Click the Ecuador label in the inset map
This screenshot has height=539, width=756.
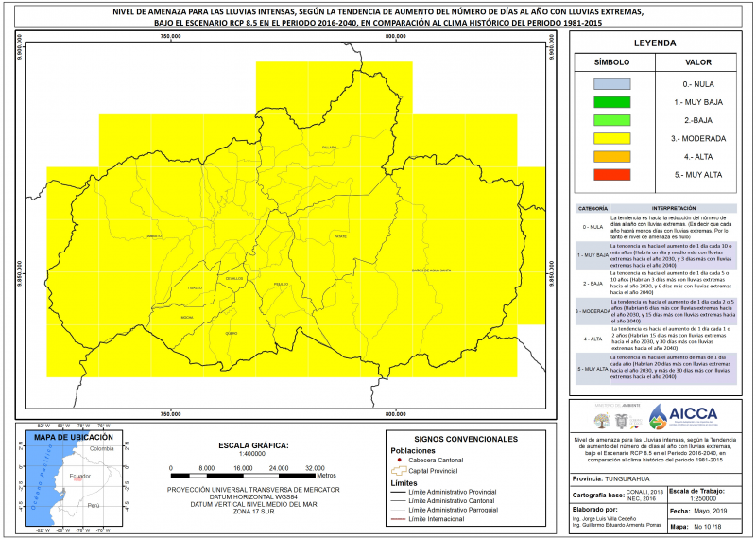(80, 477)
